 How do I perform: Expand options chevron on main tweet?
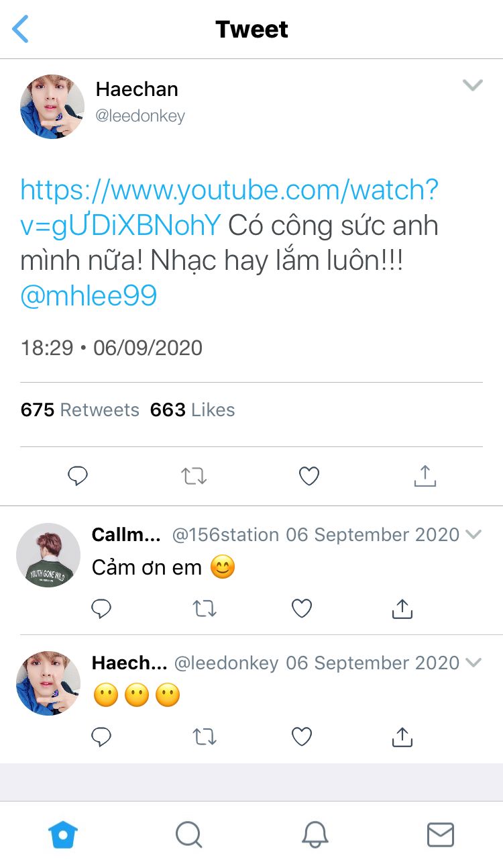[473, 85]
